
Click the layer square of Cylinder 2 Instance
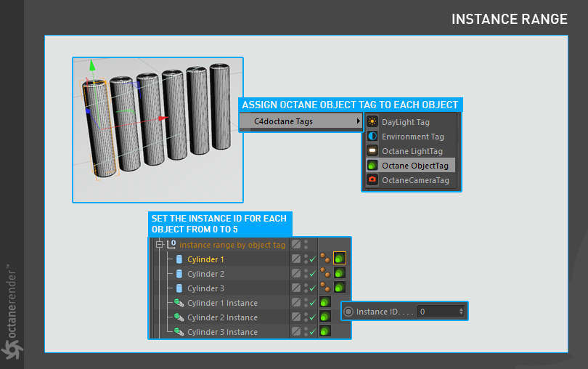296,317
